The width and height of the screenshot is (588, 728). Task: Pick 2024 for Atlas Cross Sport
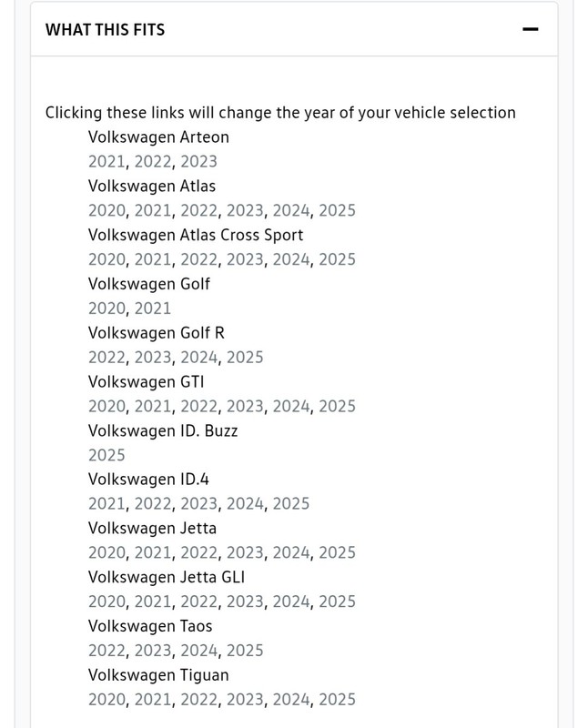(x=290, y=259)
